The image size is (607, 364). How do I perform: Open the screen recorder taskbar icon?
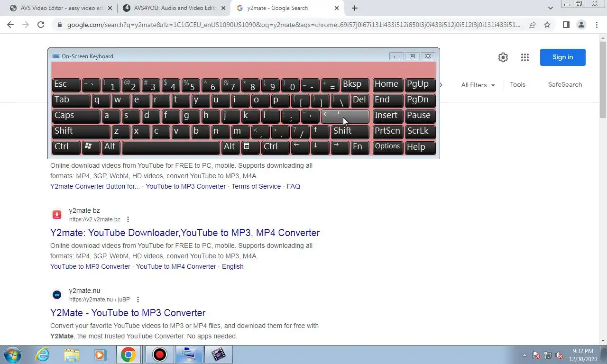[x=160, y=355]
